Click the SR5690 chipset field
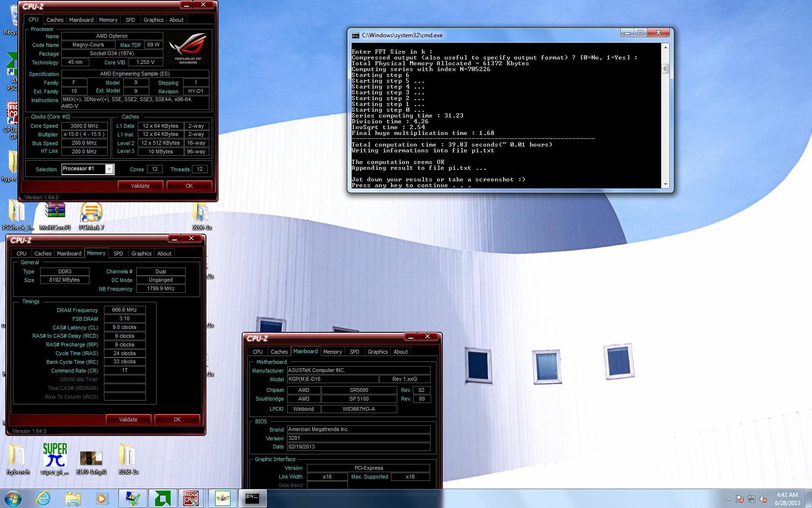The image size is (812, 508). 359,390
